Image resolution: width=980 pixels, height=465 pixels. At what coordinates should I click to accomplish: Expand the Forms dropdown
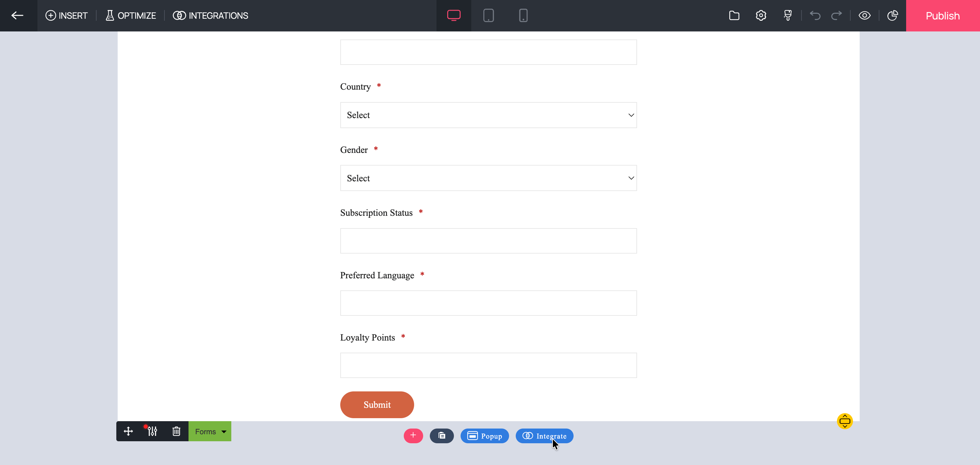(x=210, y=431)
